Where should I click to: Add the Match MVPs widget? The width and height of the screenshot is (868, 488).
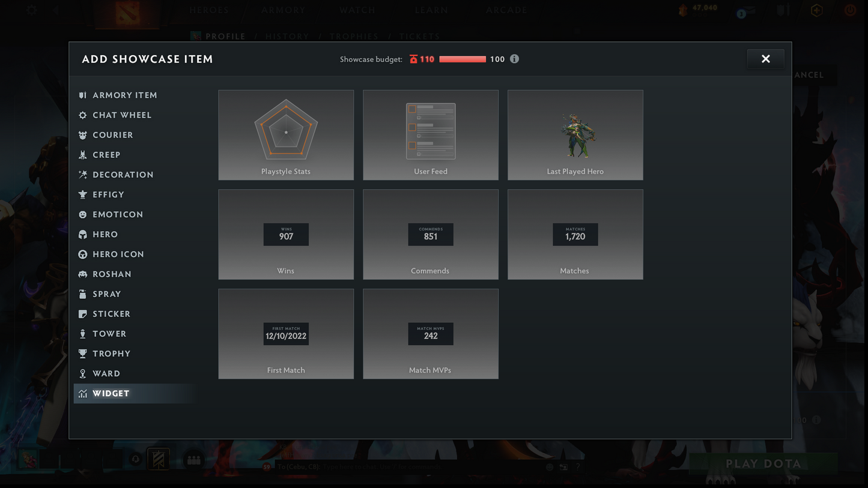[431, 334]
